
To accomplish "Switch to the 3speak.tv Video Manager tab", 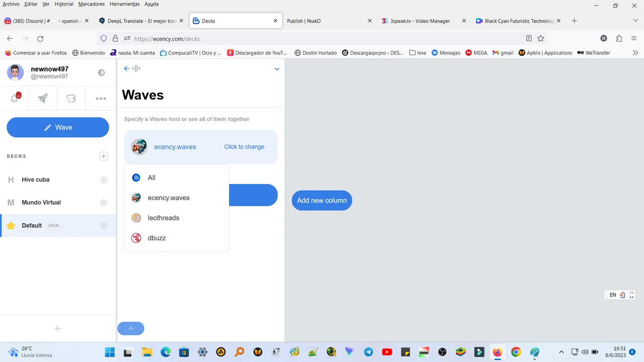I will tap(424, 21).
